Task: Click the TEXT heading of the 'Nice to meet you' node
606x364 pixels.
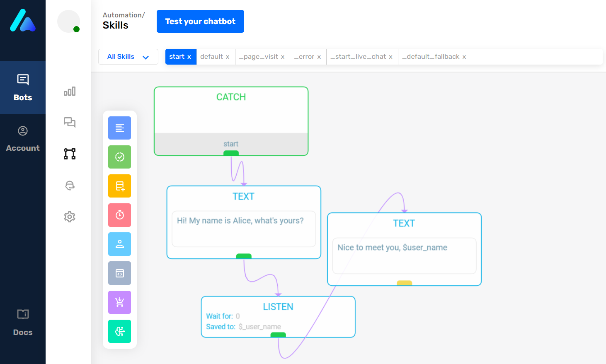Action: (404, 223)
